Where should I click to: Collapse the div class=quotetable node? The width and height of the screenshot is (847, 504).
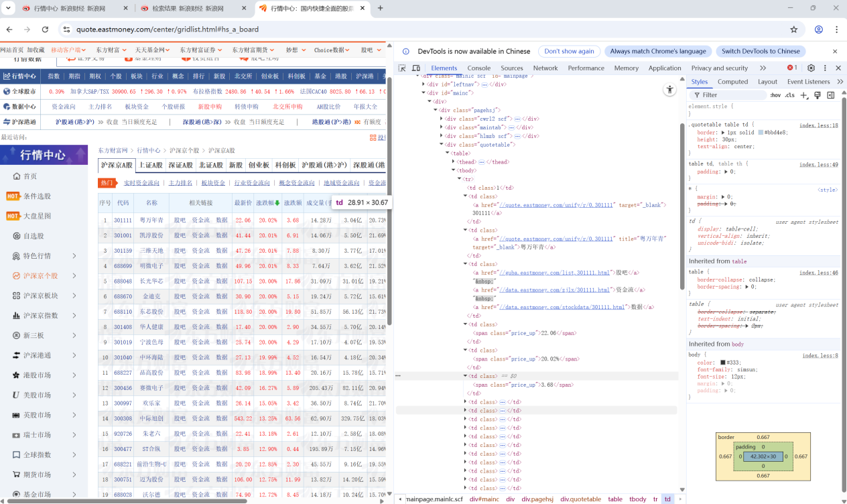coord(442,144)
